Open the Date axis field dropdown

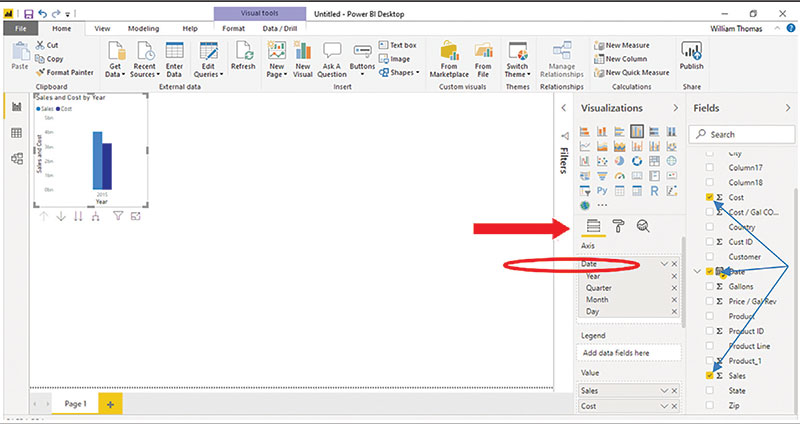click(665, 263)
